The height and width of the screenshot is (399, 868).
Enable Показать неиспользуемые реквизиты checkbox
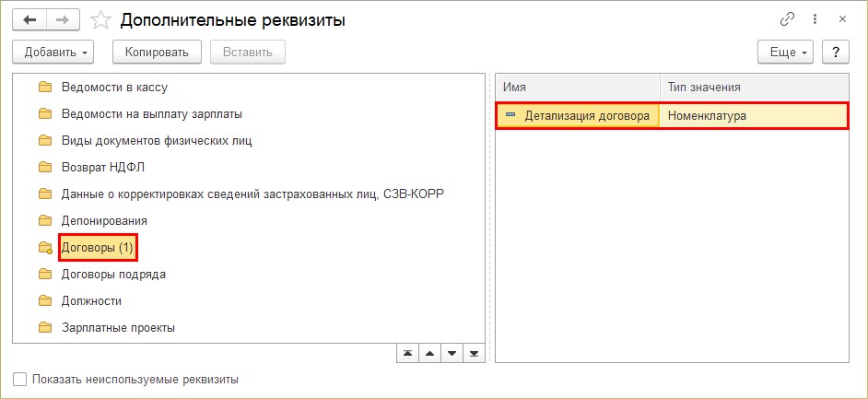click(x=20, y=379)
